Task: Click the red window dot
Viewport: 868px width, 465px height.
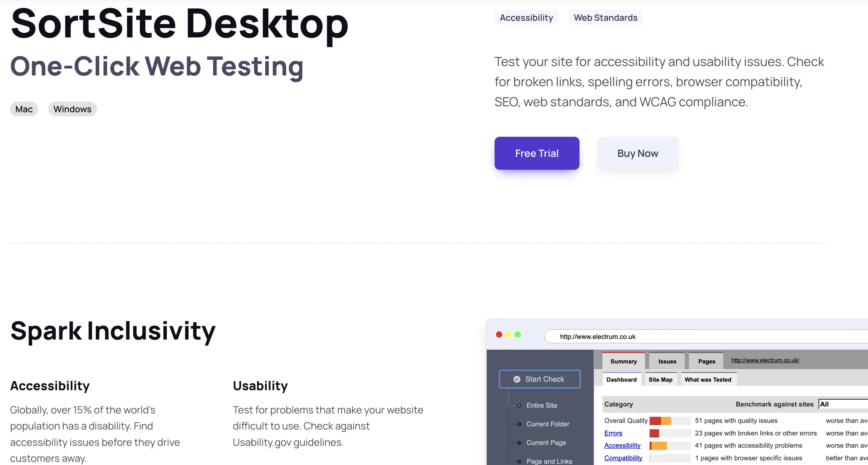Action: point(499,334)
